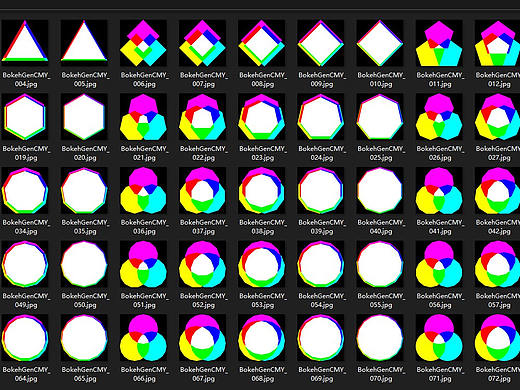Select BokehGenCMY_051.jpg thumbnail
The width and height of the screenshot is (520, 390).
tap(143, 264)
